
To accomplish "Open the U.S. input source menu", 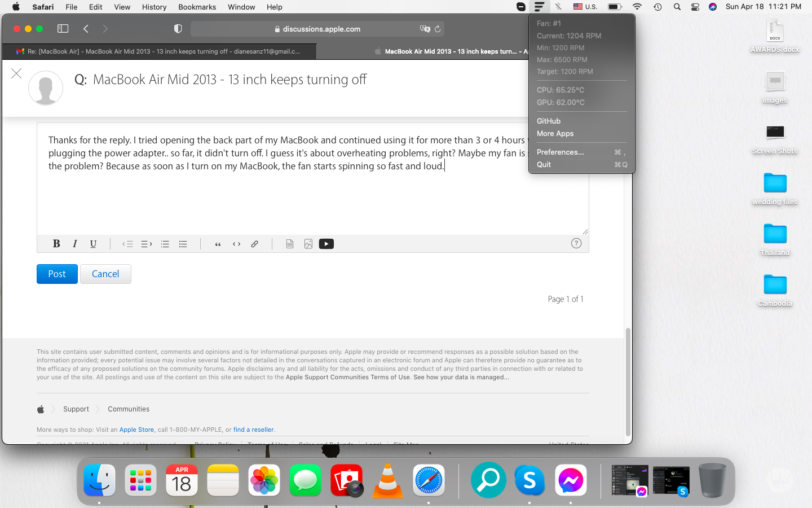I will point(585,7).
